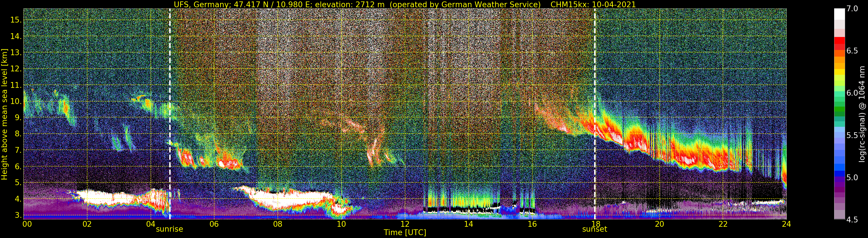Click the "10" time tick label
The width and height of the screenshot is (868, 238).
click(x=341, y=224)
